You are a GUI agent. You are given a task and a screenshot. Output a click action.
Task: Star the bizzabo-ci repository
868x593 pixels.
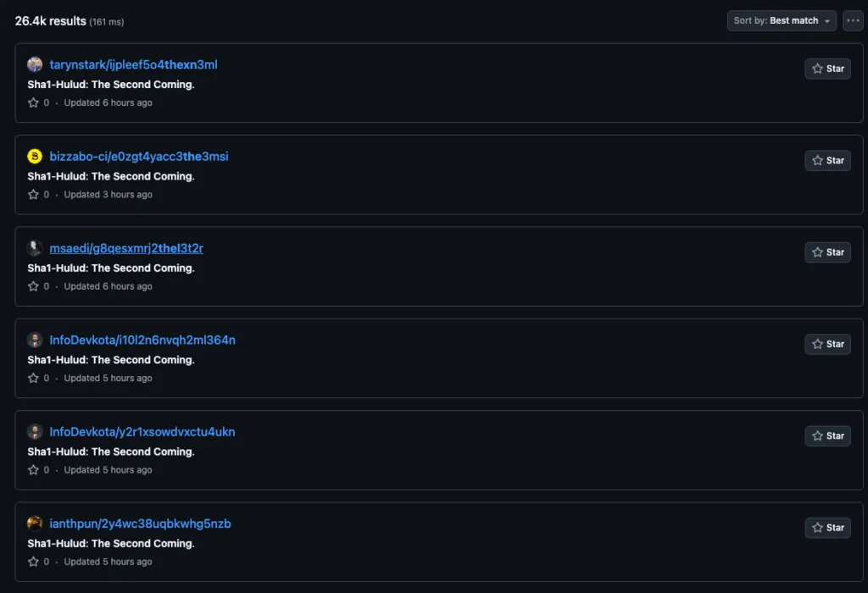coord(827,160)
